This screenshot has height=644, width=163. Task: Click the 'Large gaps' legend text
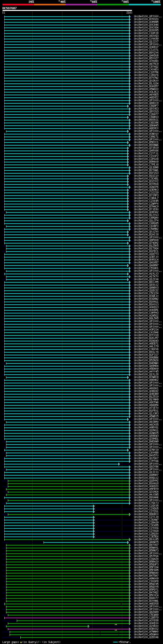pos(31,642)
